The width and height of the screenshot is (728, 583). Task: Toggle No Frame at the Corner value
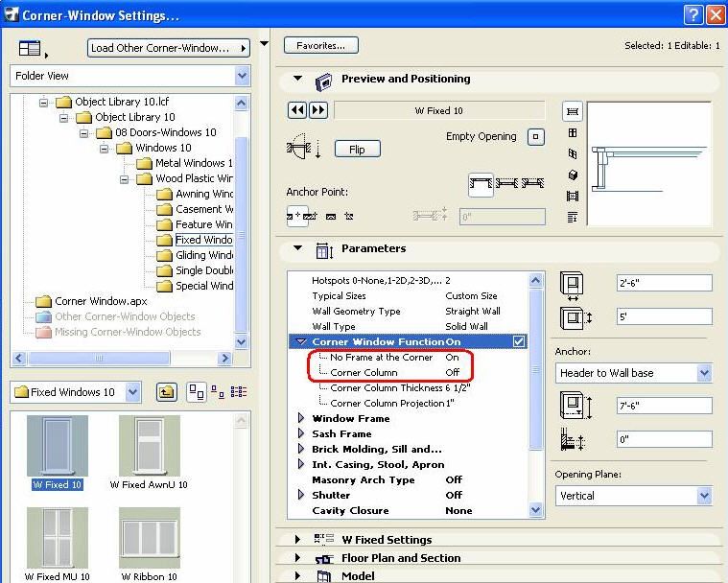click(x=452, y=358)
